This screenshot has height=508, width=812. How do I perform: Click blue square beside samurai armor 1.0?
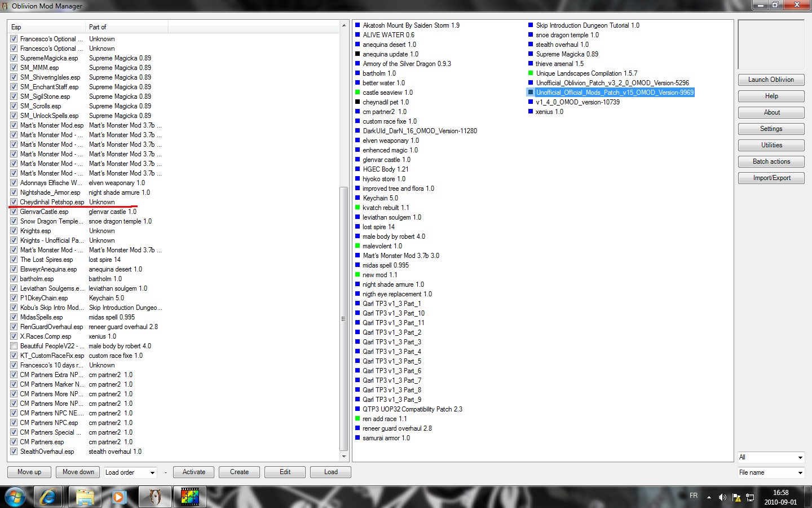[x=358, y=438]
